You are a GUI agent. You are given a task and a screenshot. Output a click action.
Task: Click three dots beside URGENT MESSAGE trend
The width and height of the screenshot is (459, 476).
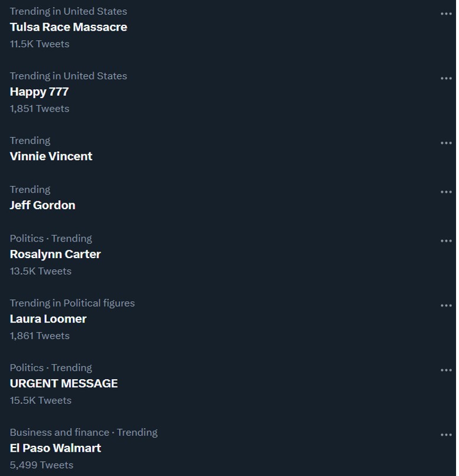(445, 370)
